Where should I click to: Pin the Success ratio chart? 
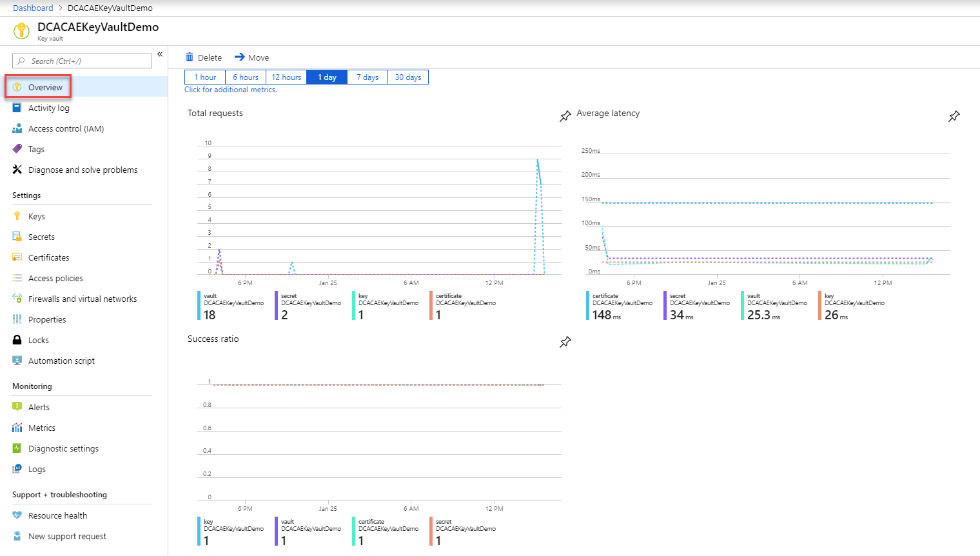click(x=565, y=342)
